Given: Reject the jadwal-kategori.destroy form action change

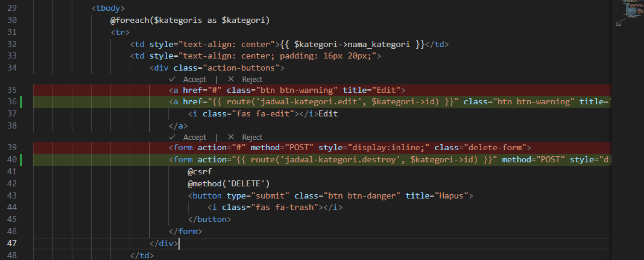Looking at the screenshot, I should pyautogui.click(x=252, y=138).
